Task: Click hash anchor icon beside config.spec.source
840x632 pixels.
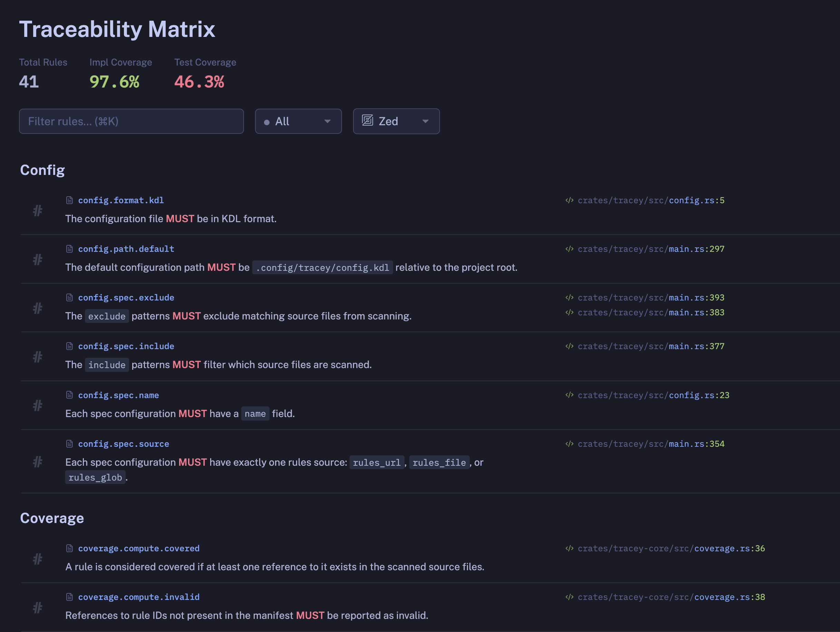Action: tap(37, 462)
